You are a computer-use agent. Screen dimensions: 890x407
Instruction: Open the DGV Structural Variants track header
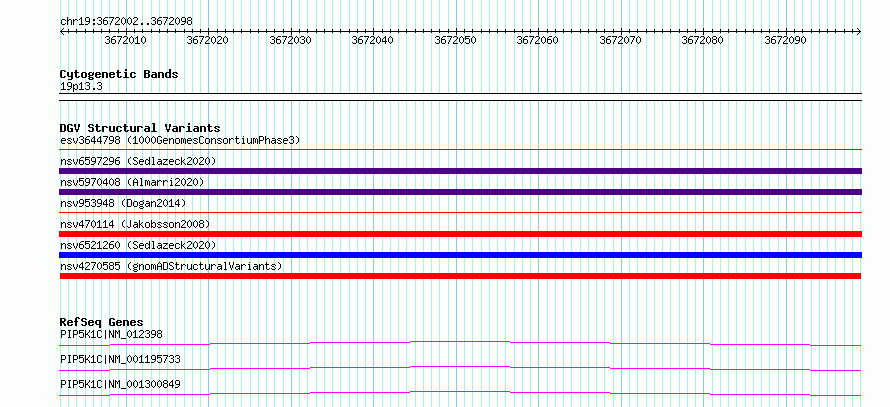(x=140, y=128)
